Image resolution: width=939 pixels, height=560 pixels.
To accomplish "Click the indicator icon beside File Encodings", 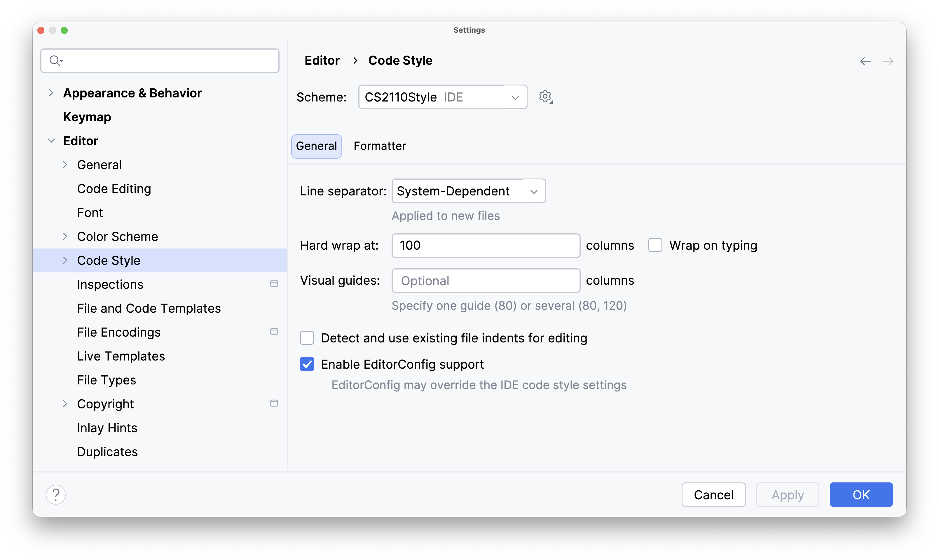I will point(274,331).
